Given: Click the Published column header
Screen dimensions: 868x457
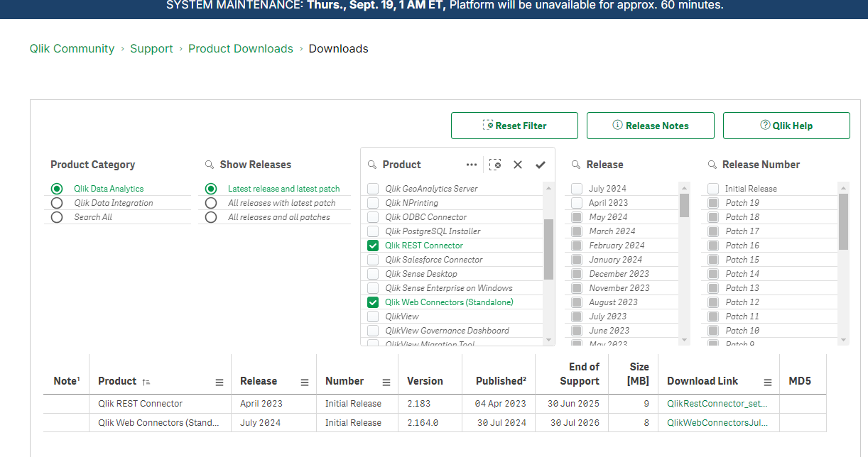Looking at the screenshot, I should pos(501,381).
